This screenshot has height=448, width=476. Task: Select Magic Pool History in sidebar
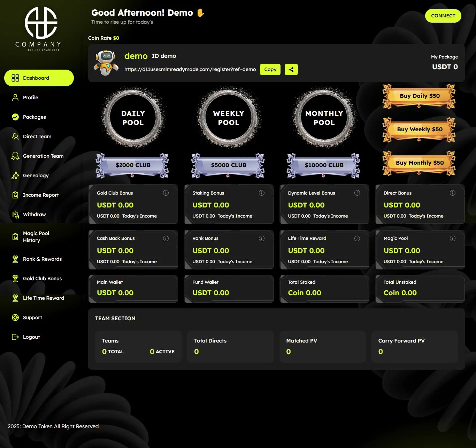point(36,237)
